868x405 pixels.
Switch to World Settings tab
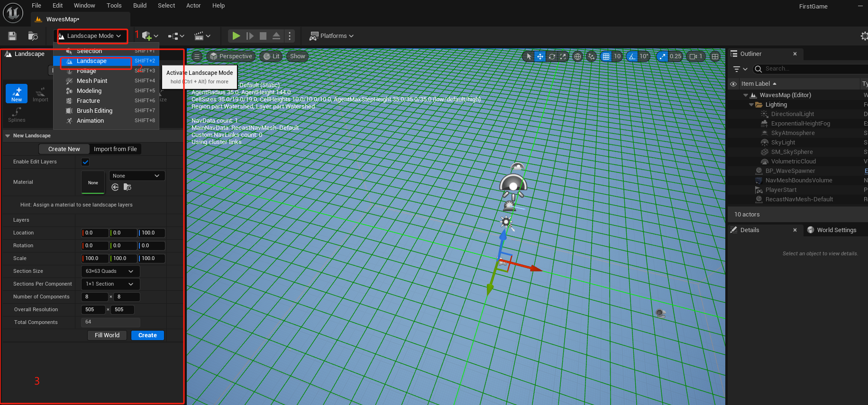click(832, 230)
